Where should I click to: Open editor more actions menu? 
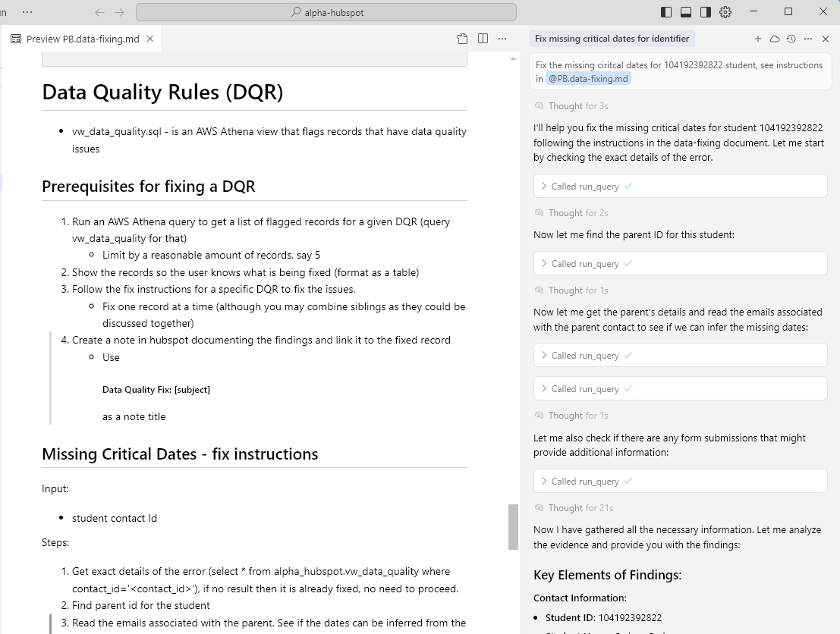[502, 39]
